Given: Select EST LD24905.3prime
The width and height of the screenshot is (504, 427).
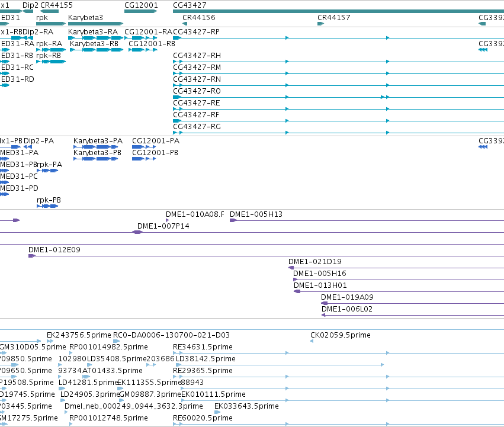Looking at the screenshot, I should 63,400.
